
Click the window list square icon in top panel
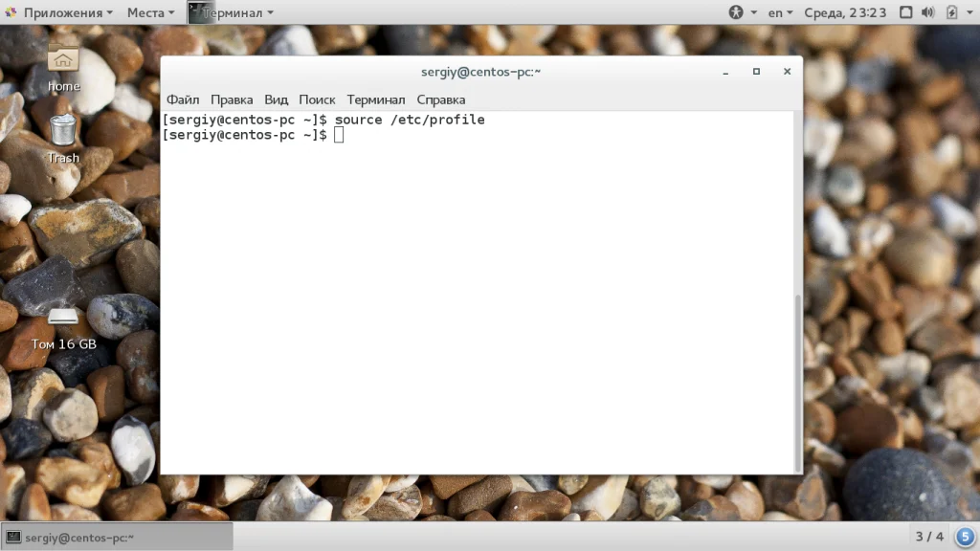905,12
